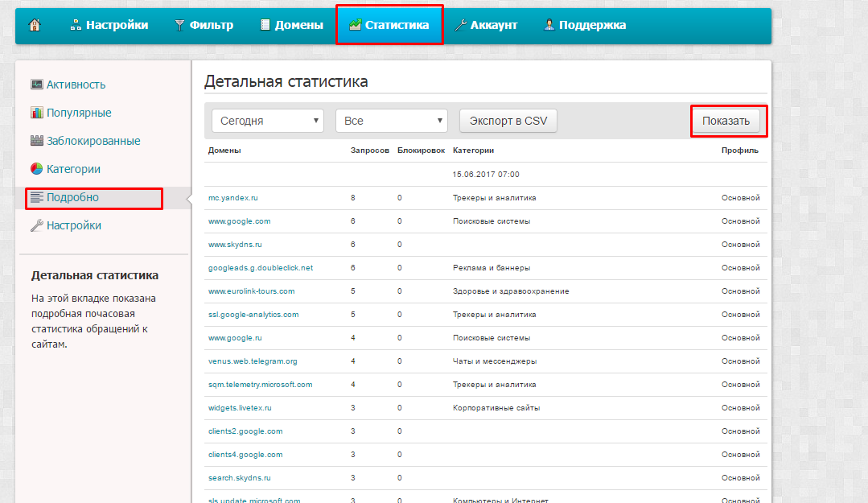The image size is (868, 503).
Task: Switch to the Статистика section
Action: point(389,25)
